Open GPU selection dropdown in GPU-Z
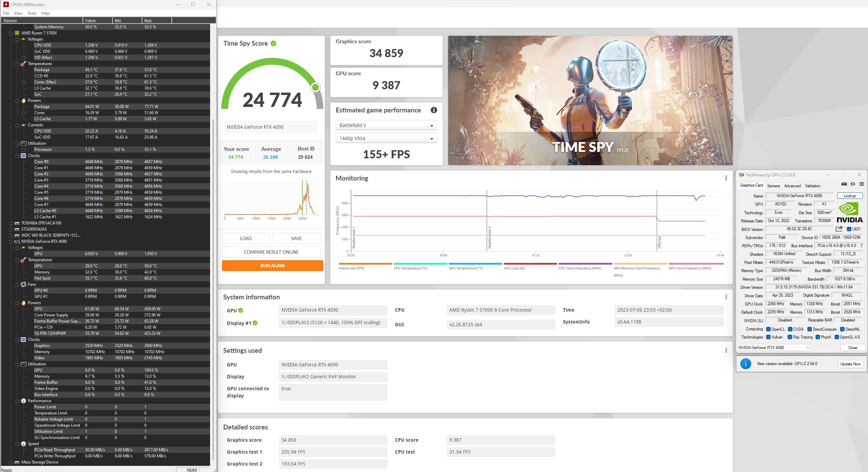 pos(774,348)
